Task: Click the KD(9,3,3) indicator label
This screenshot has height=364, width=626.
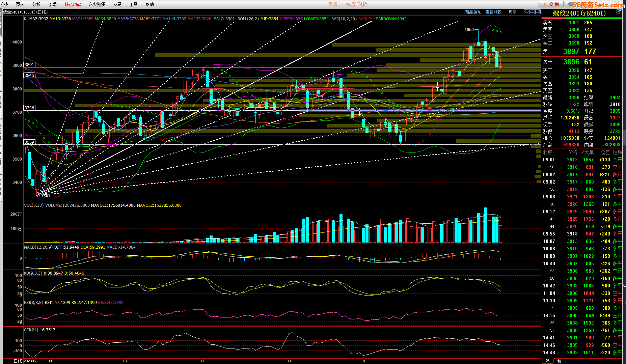Action: coord(33,273)
